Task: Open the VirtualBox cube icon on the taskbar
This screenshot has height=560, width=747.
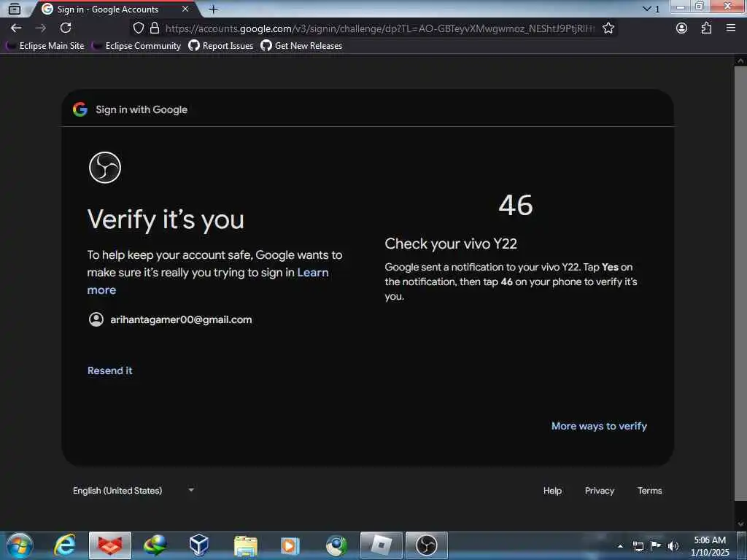Action: tap(199, 545)
